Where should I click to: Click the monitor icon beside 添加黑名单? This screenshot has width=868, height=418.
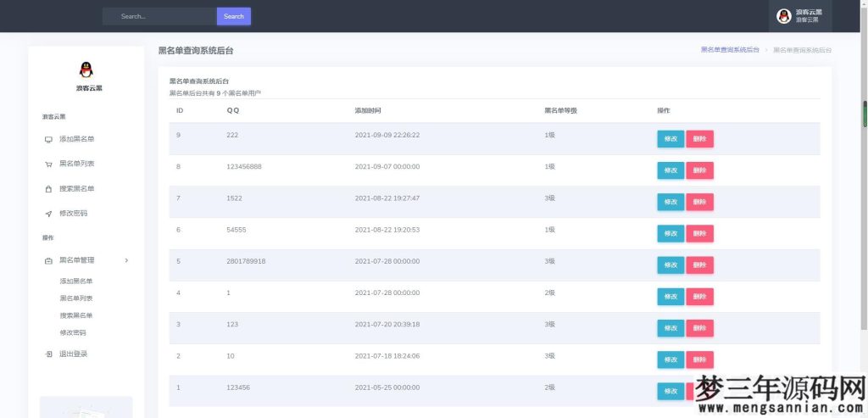pyautogui.click(x=48, y=139)
